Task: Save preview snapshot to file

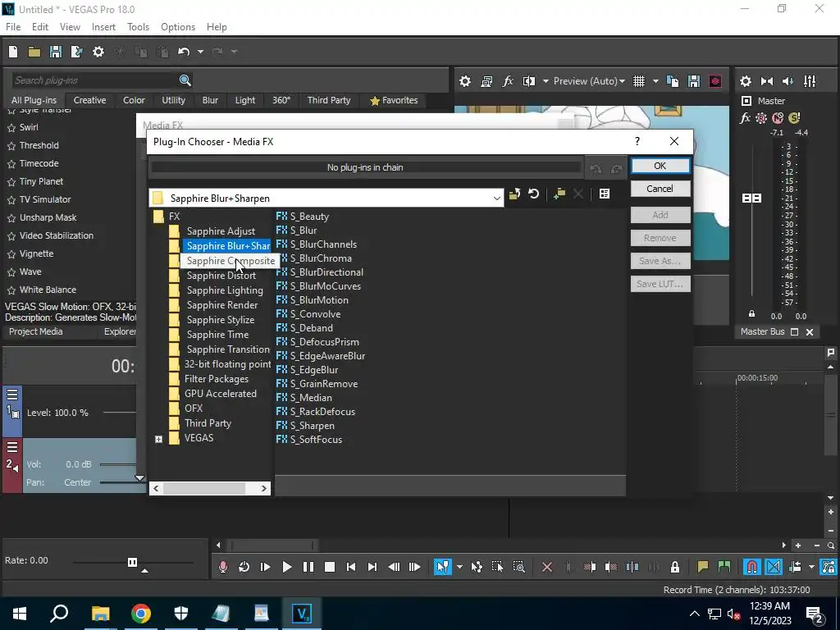Action: 694,81
